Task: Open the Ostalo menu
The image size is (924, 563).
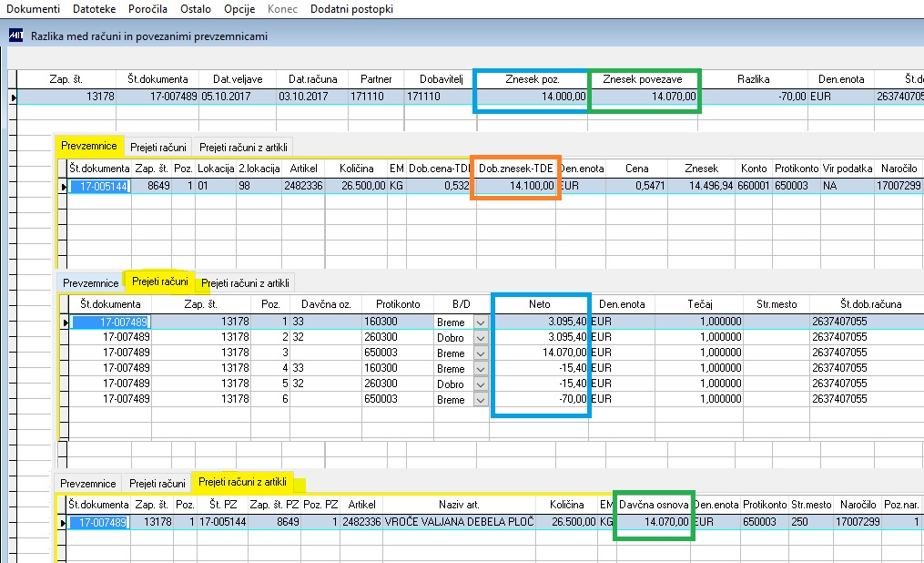Action: coord(196,9)
